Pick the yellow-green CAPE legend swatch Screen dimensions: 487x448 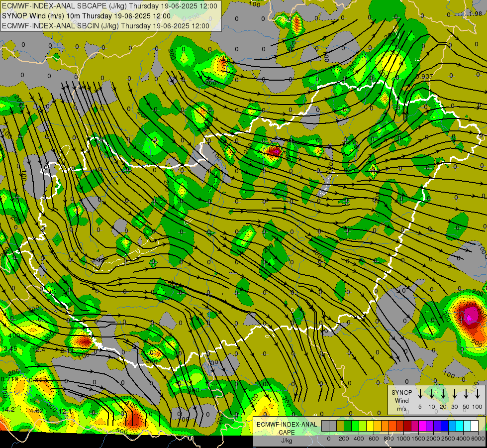point(363,426)
